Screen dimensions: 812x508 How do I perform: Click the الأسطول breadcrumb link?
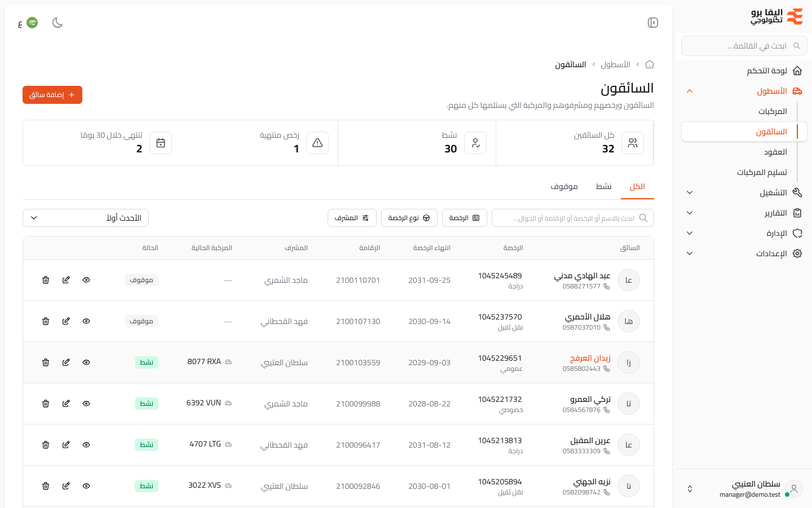[x=615, y=64]
